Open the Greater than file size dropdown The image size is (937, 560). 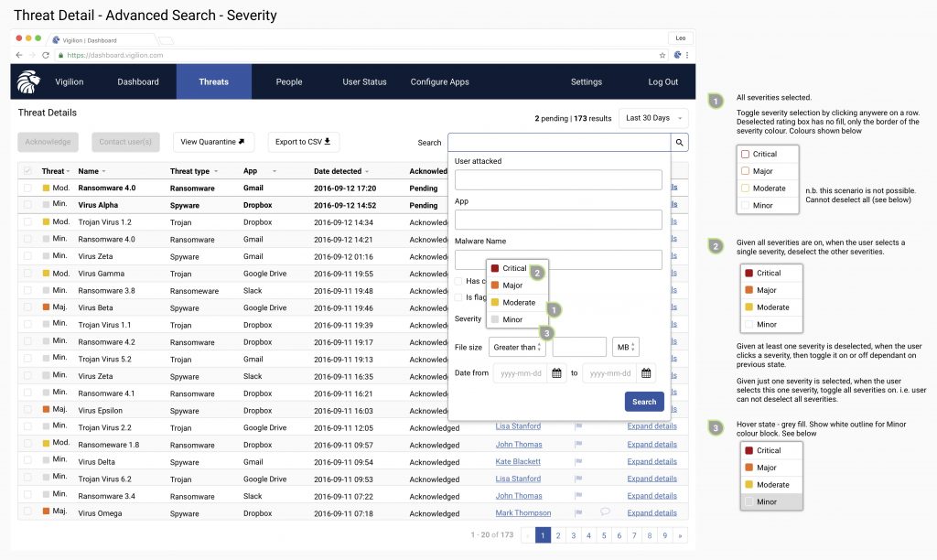[517, 348]
